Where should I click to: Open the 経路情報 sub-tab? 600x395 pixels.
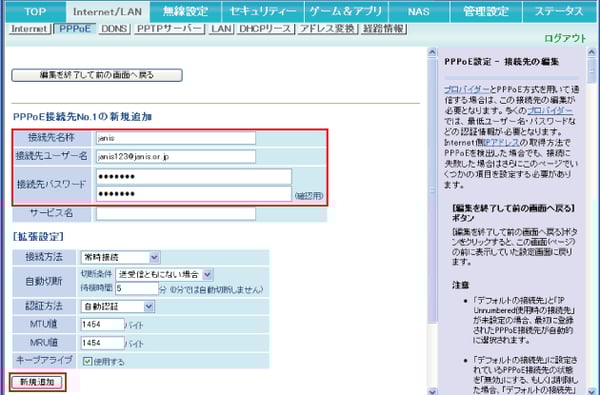tap(383, 29)
